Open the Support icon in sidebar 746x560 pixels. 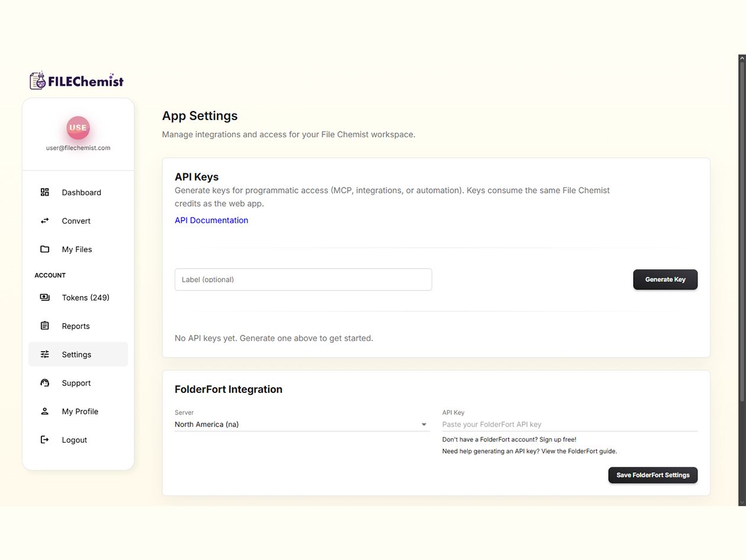coord(44,382)
